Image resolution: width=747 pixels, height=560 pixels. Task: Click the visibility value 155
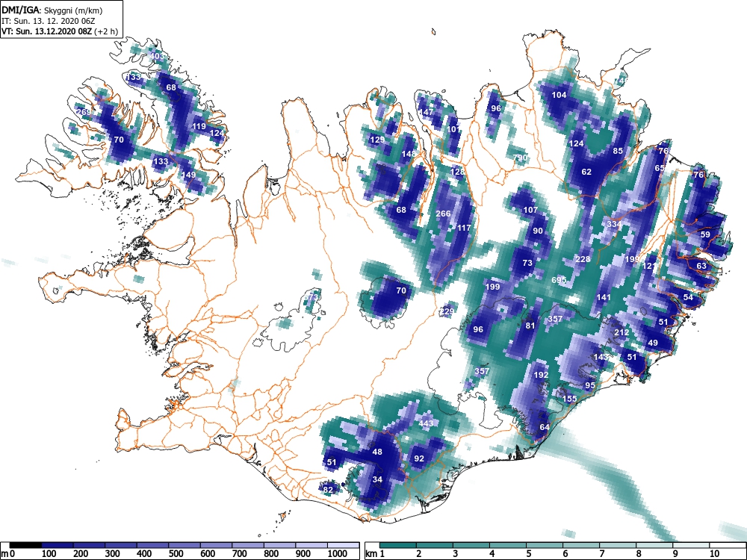(x=570, y=399)
